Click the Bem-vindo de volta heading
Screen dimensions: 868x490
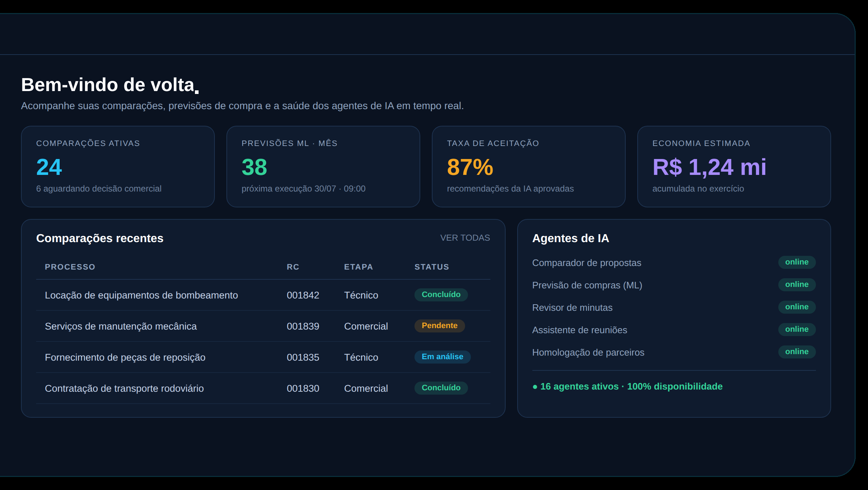tap(110, 85)
